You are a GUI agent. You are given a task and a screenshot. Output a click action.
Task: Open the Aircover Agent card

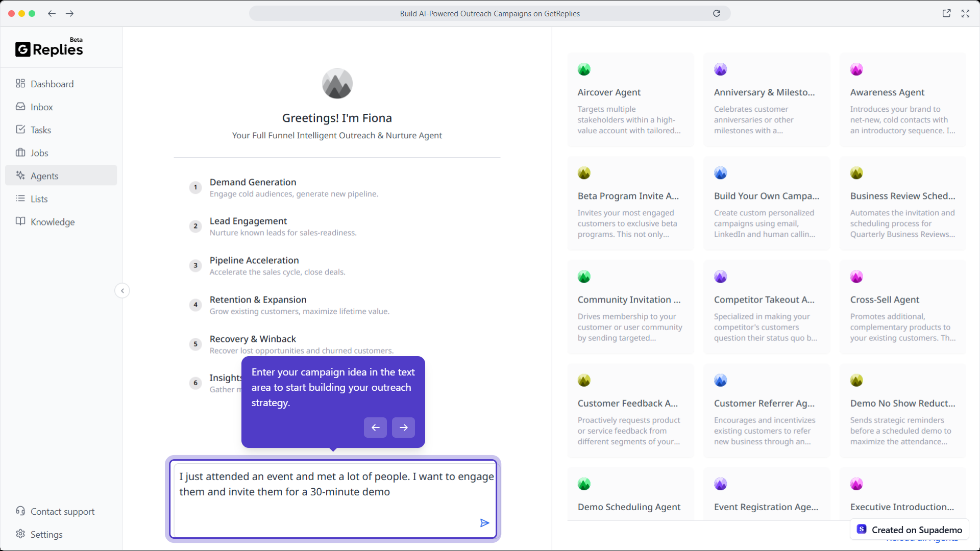click(630, 100)
